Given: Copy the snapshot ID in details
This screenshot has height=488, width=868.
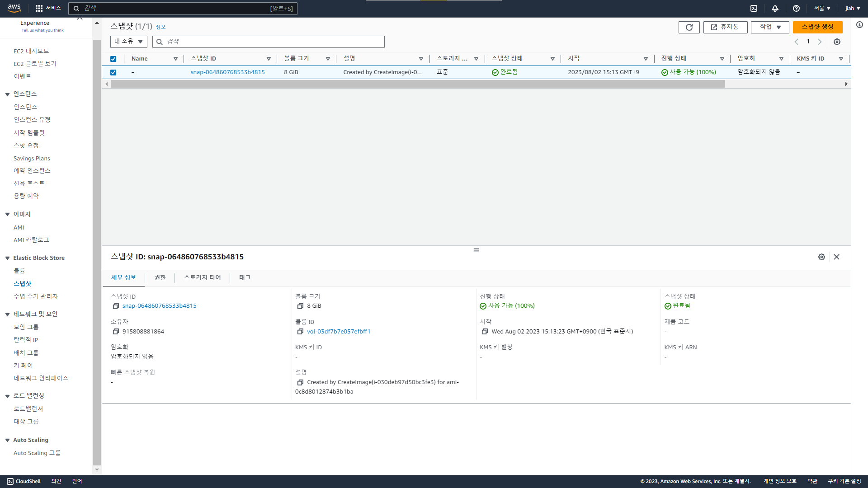Looking at the screenshot, I should (x=116, y=306).
